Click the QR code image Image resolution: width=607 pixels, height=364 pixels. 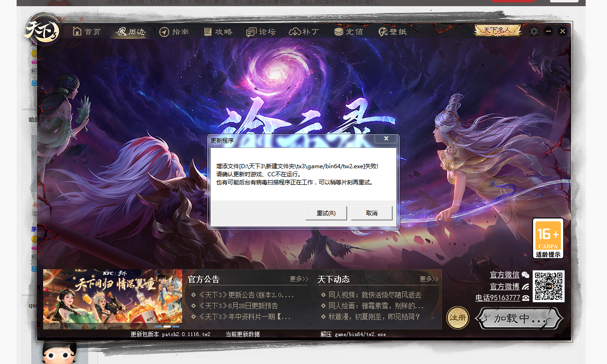tap(549, 286)
